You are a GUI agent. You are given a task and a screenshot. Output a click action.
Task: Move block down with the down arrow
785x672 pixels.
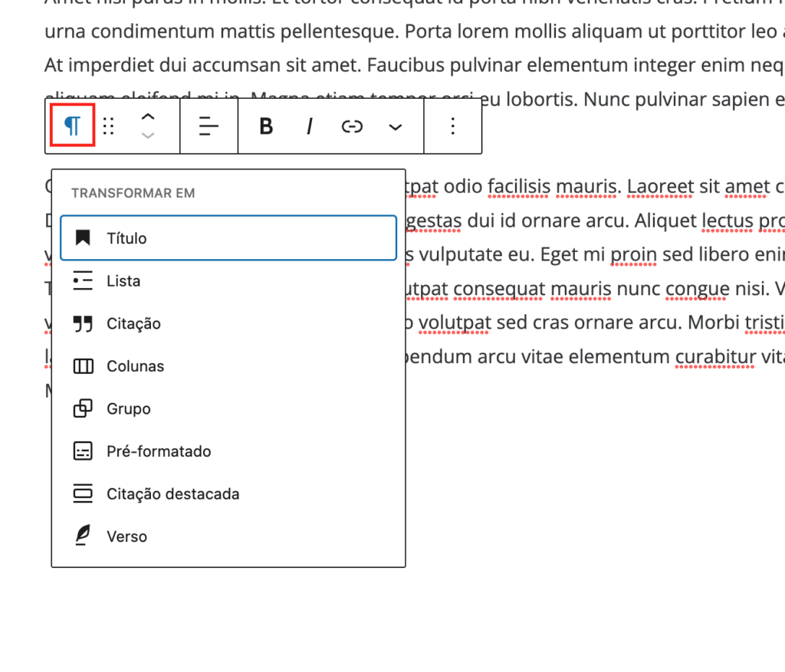pos(149,136)
